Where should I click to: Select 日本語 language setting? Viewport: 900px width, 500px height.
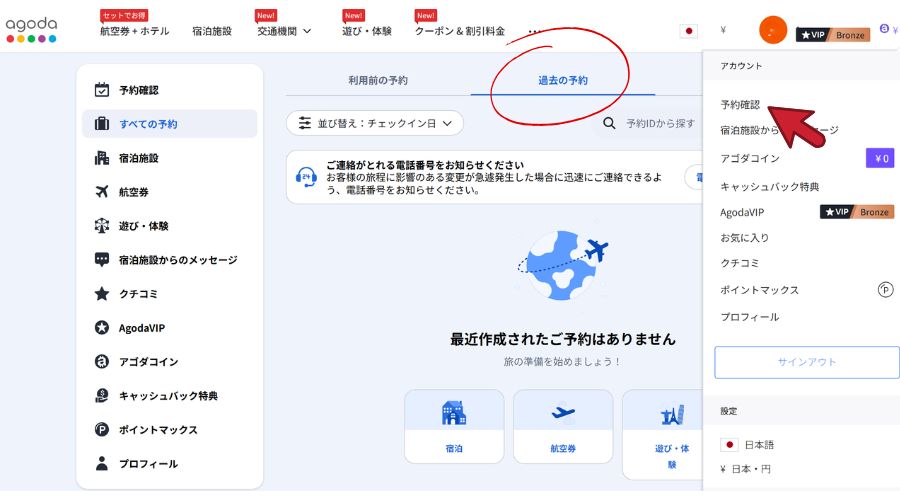pyautogui.click(x=759, y=444)
